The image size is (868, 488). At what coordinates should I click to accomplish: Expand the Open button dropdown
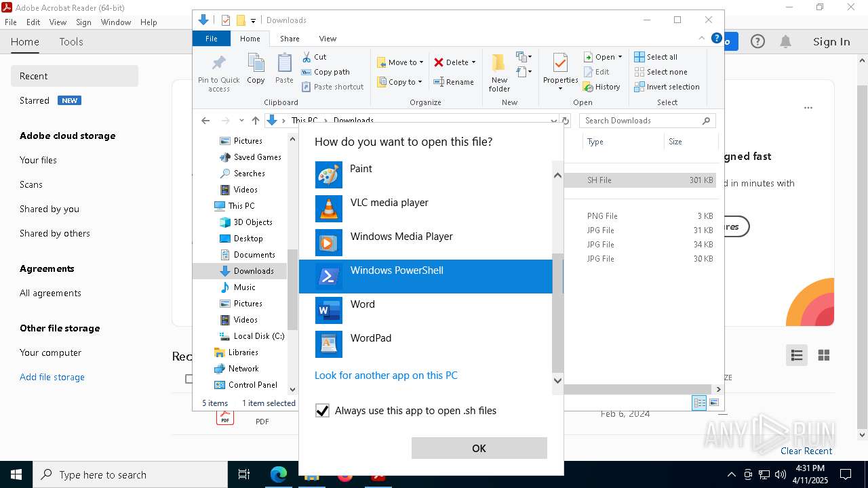point(620,57)
